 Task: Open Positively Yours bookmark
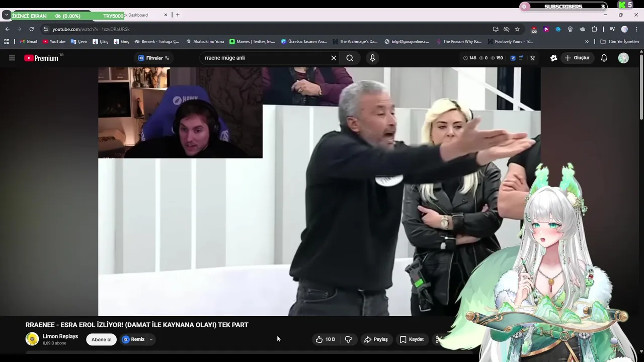510,42
